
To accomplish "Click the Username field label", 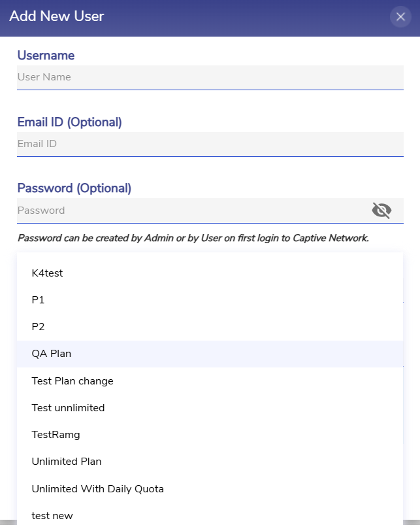I will [46, 56].
